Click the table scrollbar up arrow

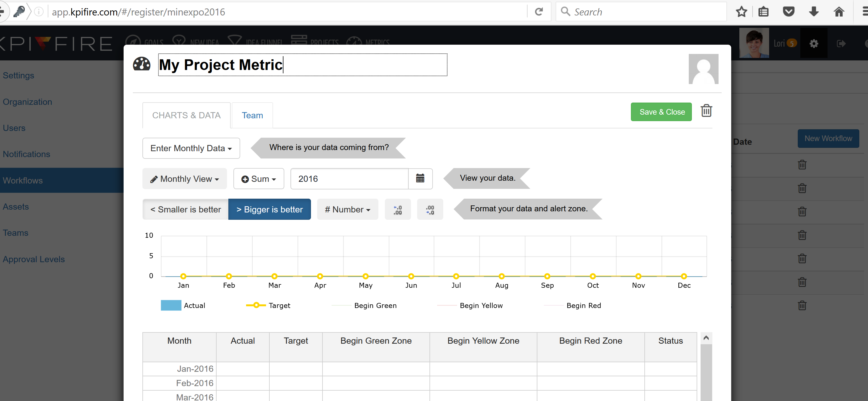pos(706,338)
